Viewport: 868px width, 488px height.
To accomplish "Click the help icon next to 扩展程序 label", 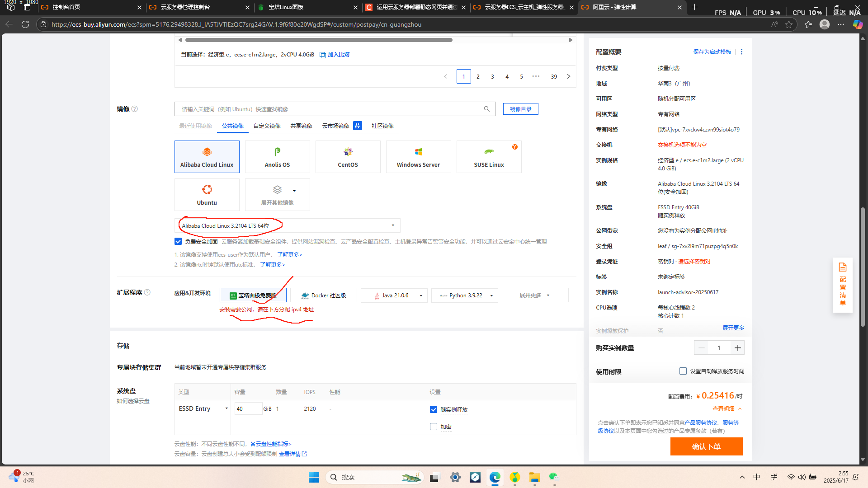I will coord(147,292).
